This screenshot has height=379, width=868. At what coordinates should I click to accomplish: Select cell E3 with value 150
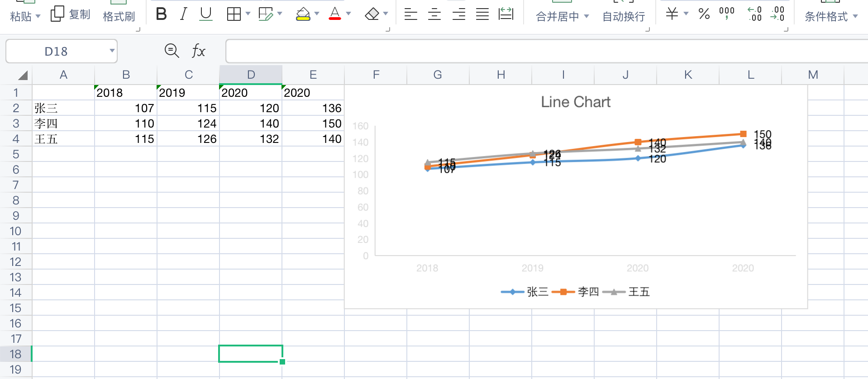pos(313,123)
